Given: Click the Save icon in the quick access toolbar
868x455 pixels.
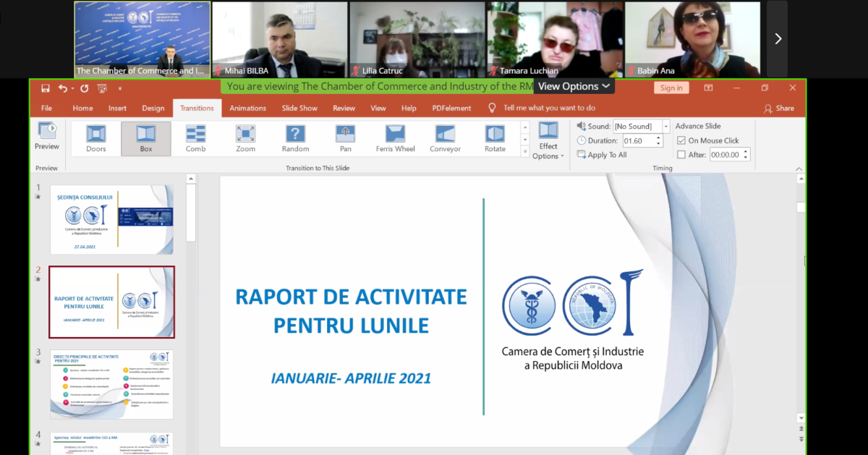Looking at the screenshot, I should 46,88.
